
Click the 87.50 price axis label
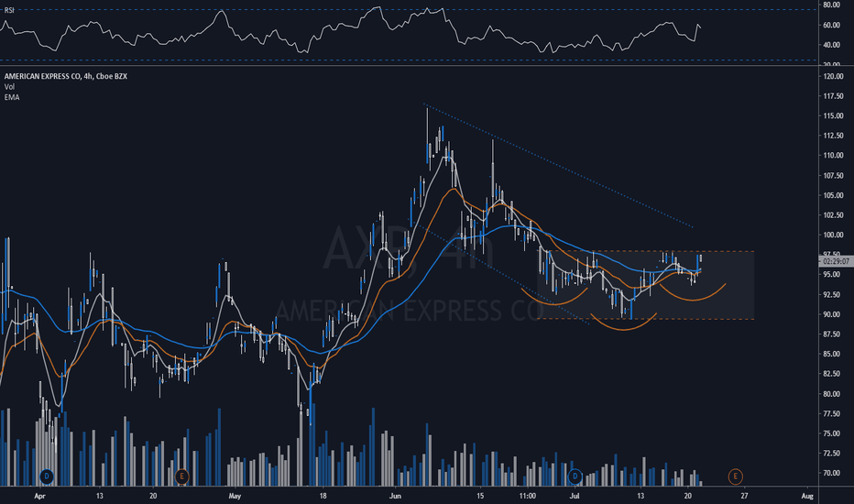[833, 334]
